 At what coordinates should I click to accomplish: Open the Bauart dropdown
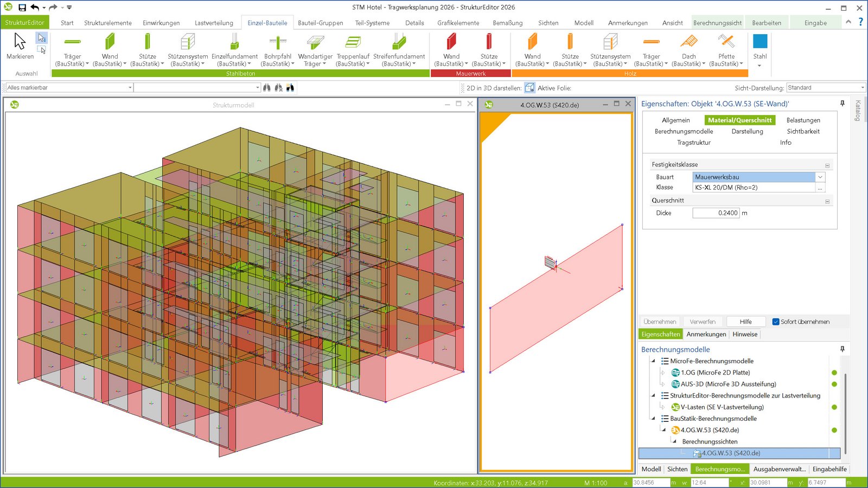coord(820,177)
